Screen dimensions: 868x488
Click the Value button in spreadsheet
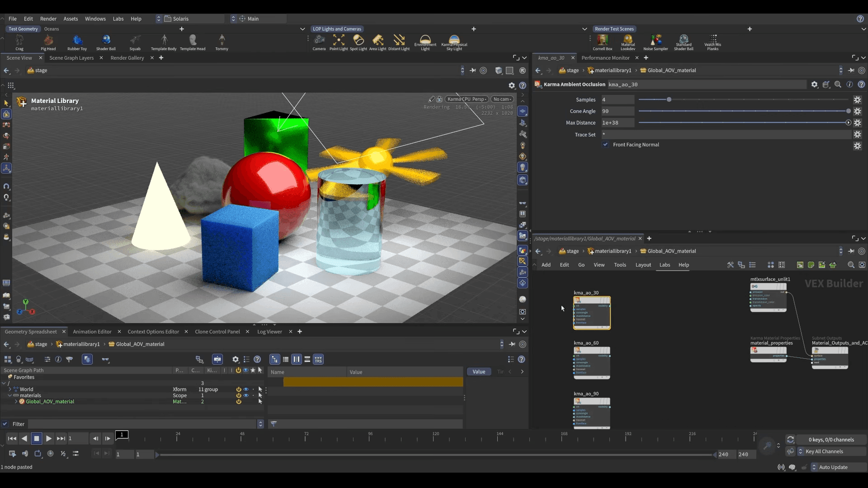click(x=479, y=372)
